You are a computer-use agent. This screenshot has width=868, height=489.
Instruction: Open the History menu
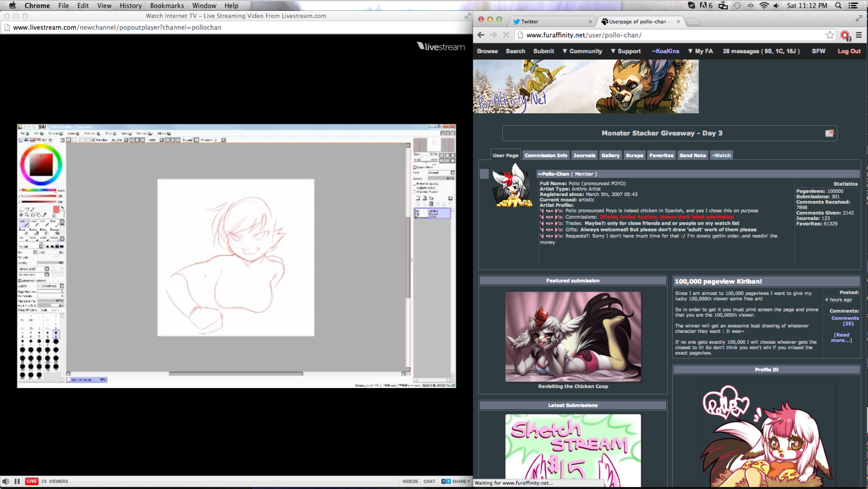point(130,5)
